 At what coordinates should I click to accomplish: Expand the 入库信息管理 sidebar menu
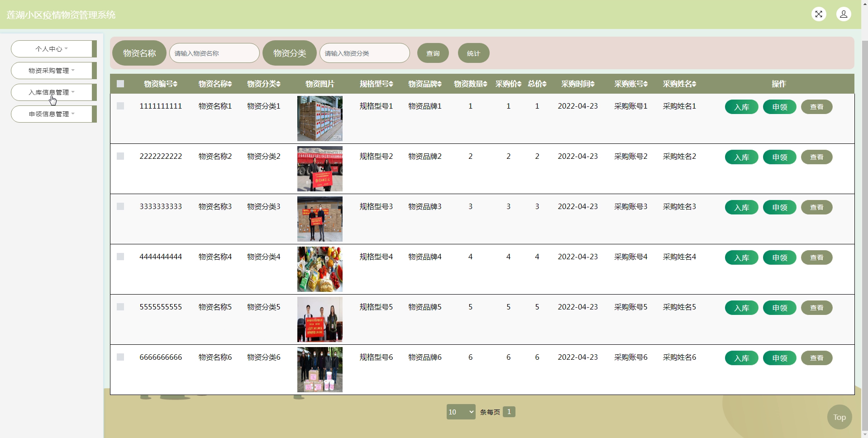(x=53, y=92)
